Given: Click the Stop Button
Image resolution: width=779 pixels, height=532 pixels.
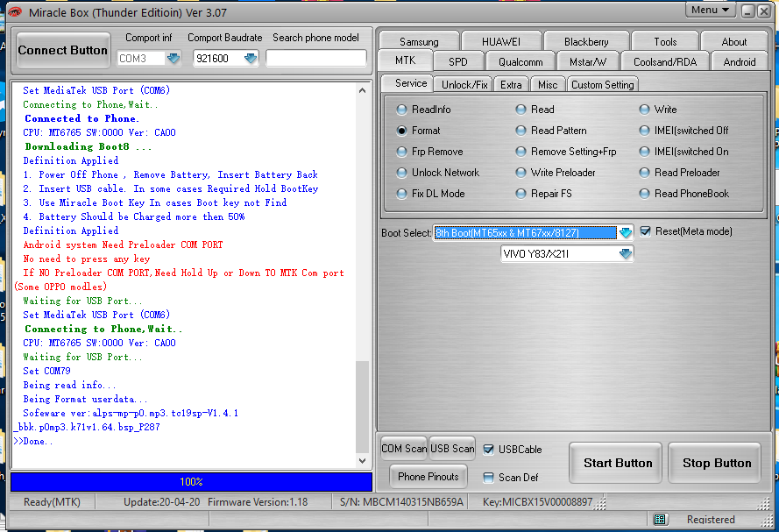Looking at the screenshot, I should coord(715,463).
